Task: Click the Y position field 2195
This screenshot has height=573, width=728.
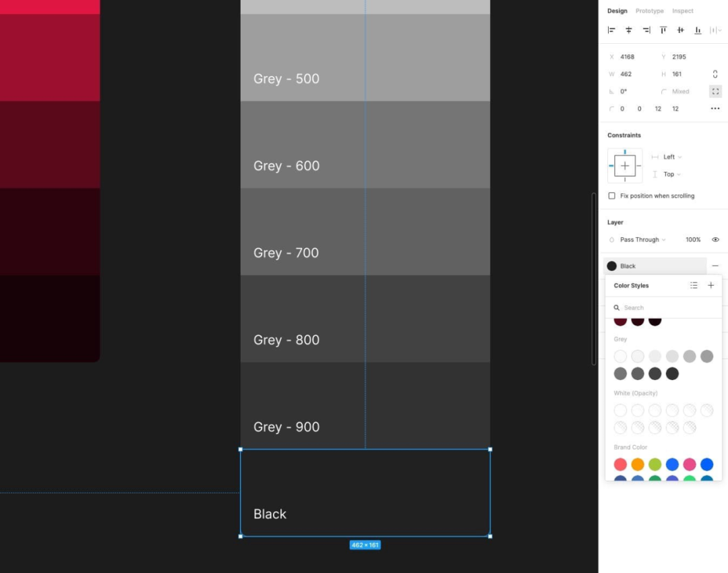Action: pos(679,57)
